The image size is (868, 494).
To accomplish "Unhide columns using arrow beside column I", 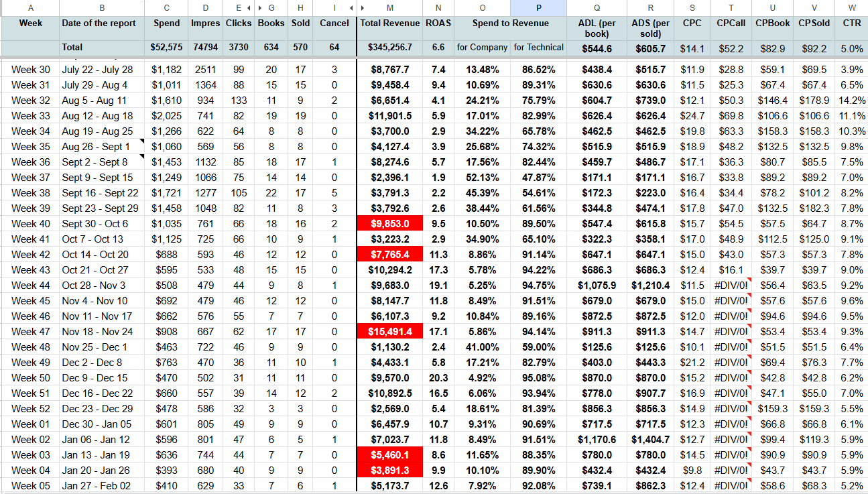I will [x=353, y=8].
